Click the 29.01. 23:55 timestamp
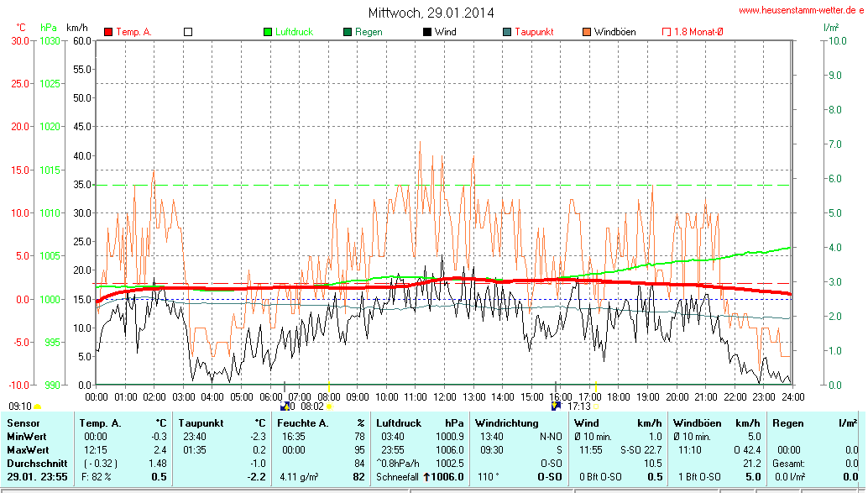This screenshot has height=493, width=868. (x=37, y=477)
